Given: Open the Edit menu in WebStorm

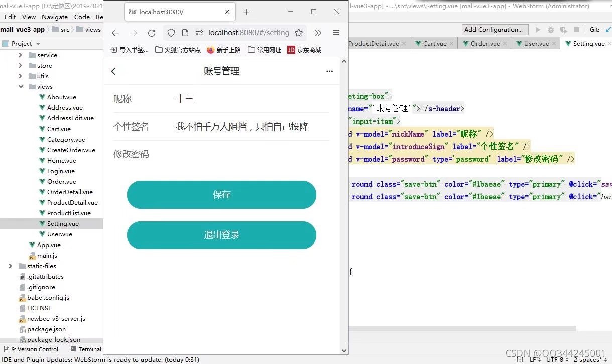Looking at the screenshot, I should click(x=10, y=17).
